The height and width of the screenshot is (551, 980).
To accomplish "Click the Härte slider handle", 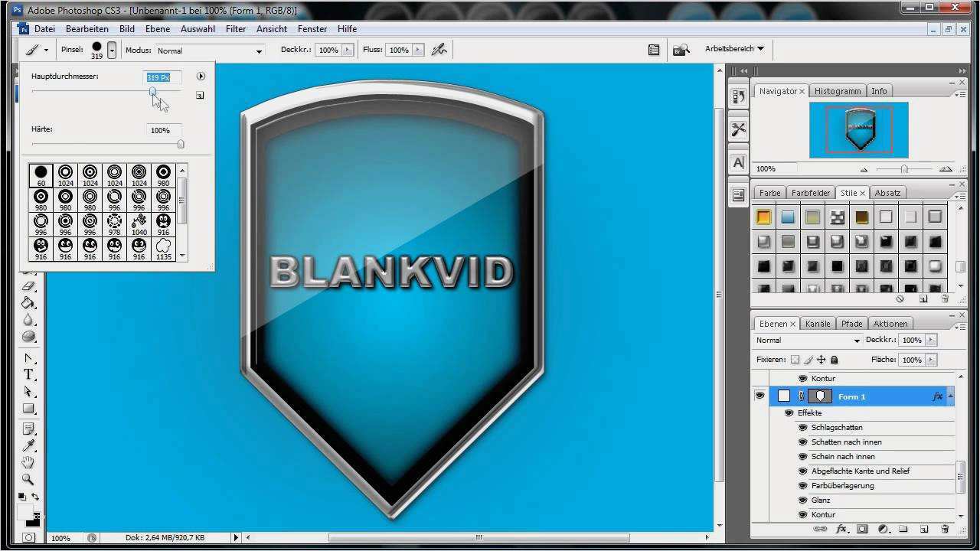I will tap(181, 144).
